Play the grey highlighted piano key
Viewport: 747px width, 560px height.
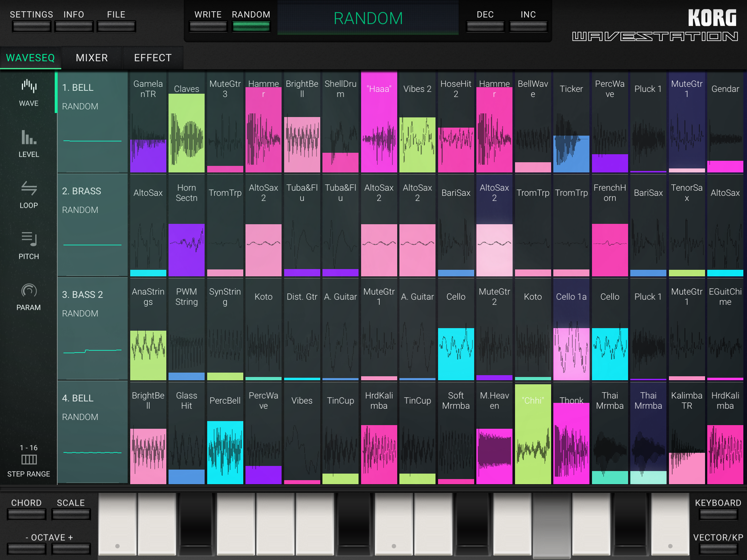click(x=551, y=525)
